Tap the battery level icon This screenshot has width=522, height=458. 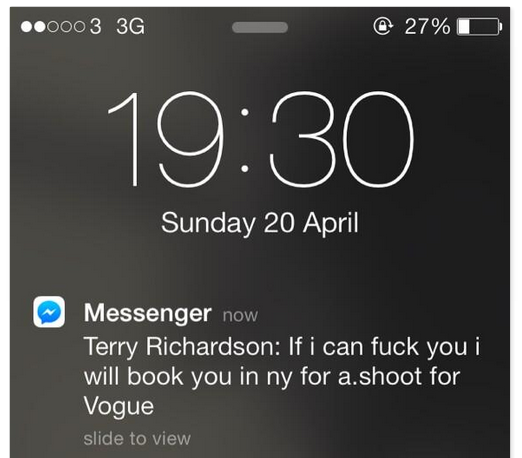click(x=479, y=27)
